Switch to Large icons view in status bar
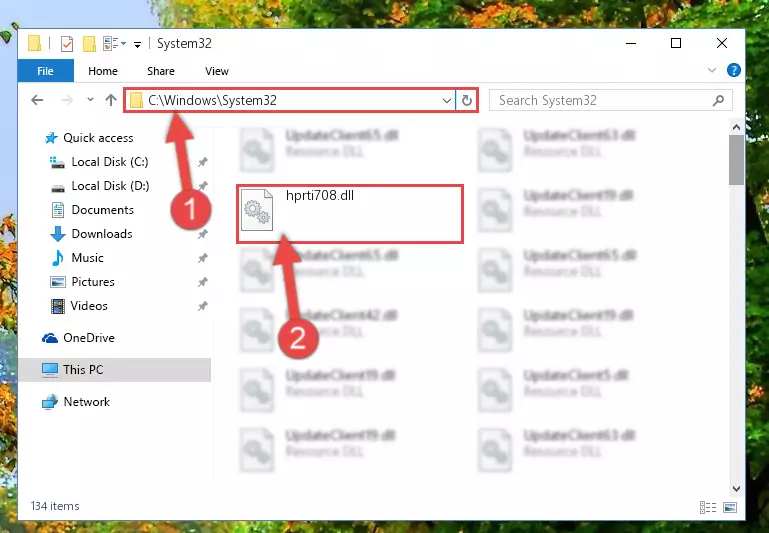The width and height of the screenshot is (769, 533). [730, 507]
